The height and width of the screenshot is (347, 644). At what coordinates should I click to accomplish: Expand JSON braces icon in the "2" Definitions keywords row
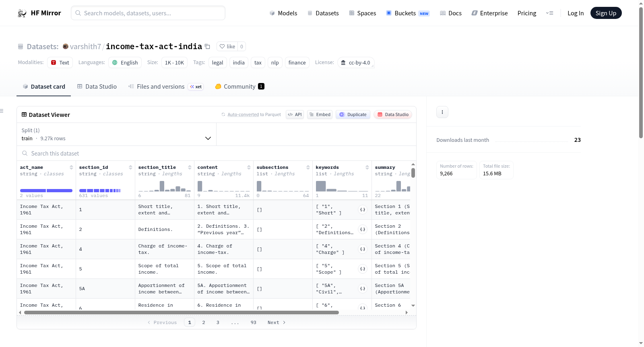tap(363, 229)
